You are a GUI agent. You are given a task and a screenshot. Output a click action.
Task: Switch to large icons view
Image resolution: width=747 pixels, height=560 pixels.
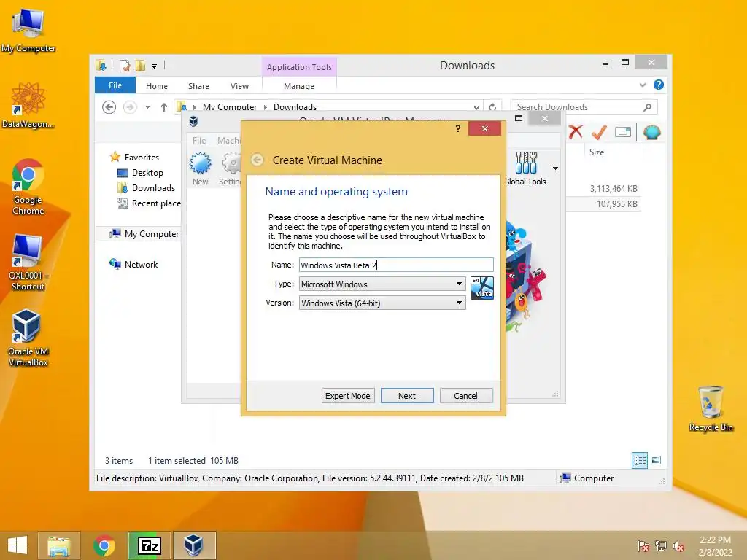coord(656,460)
